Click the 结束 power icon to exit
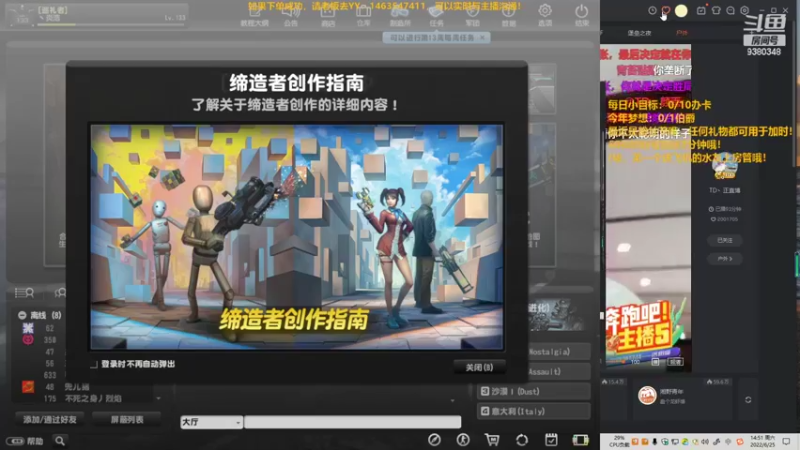This screenshot has width=800, height=450. click(582, 15)
